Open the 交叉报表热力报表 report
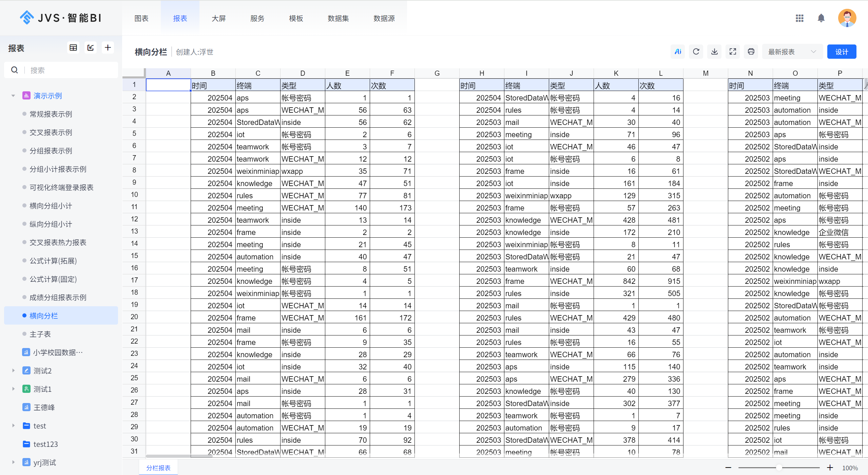Image resolution: width=868 pixels, height=475 pixels. point(58,242)
